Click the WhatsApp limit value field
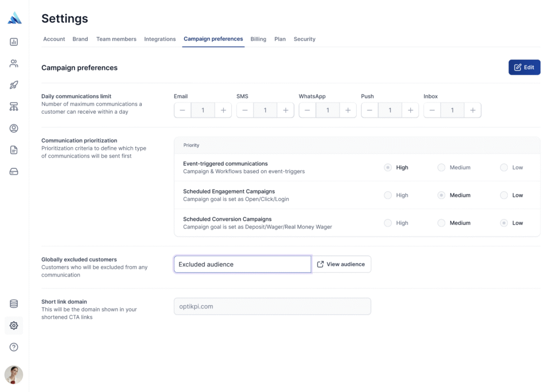The image size is (552, 392). pyautogui.click(x=327, y=110)
